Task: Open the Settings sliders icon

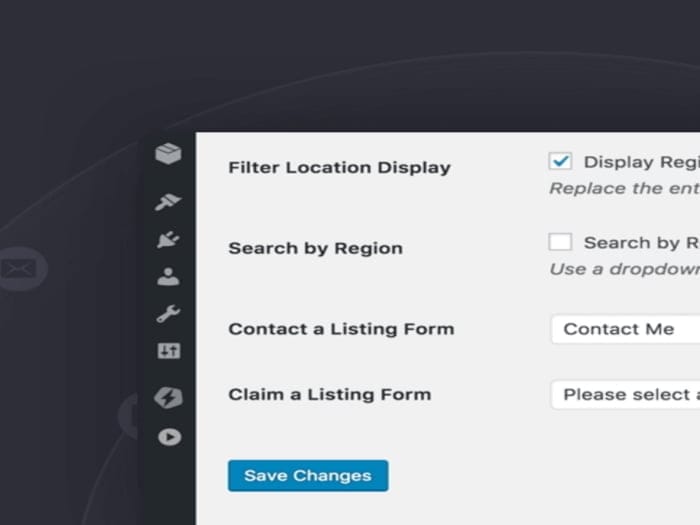Action: pos(168,351)
